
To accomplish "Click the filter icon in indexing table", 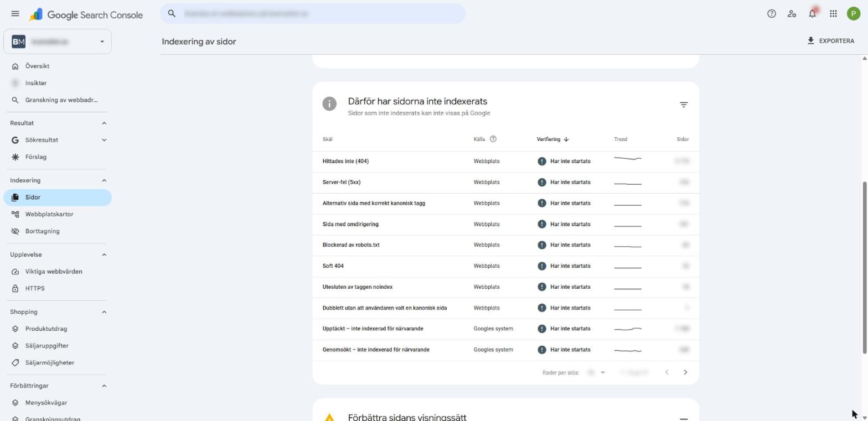I will (x=684, y=105).
